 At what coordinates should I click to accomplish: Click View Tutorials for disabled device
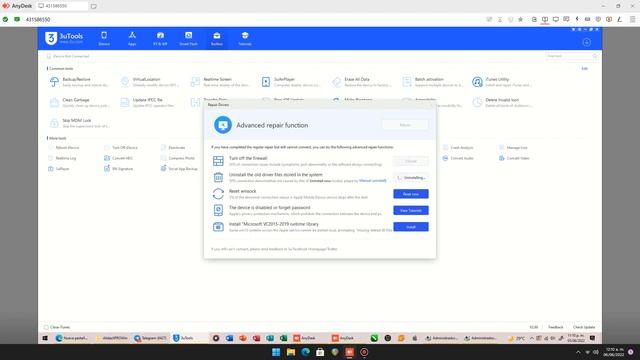tap(411, 210)
